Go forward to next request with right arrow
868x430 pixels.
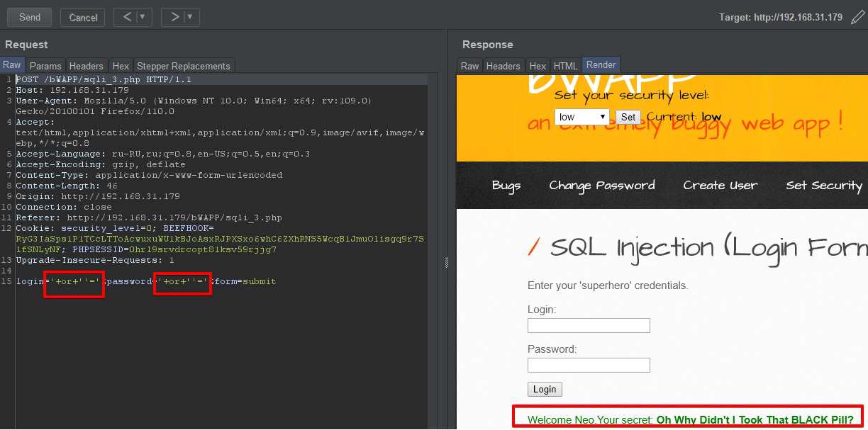tap(174, 17)
